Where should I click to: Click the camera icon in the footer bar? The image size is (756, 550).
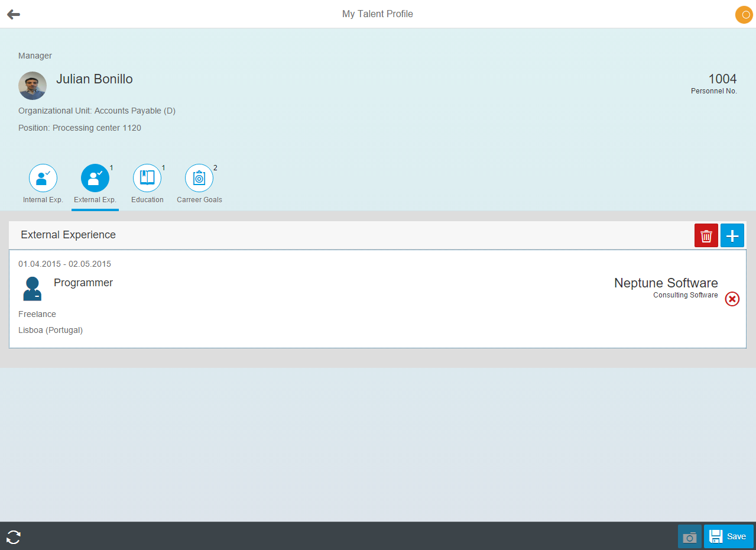pyautogui.click(x=689, y=536)
